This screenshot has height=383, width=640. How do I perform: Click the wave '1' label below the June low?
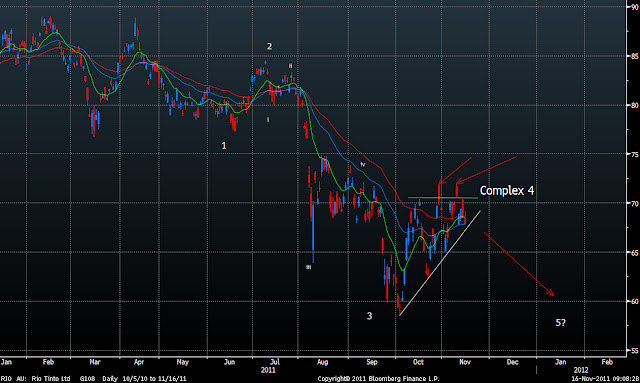point(224,146)
